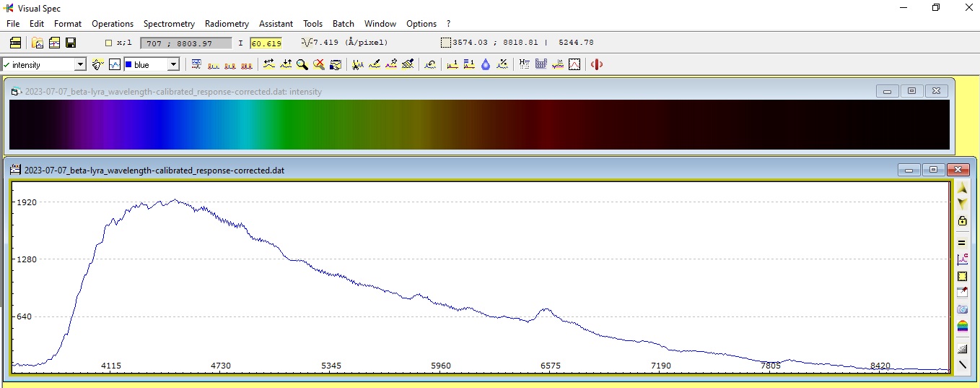
Task: Open the Radiometry menu
Action: point(227,24)
